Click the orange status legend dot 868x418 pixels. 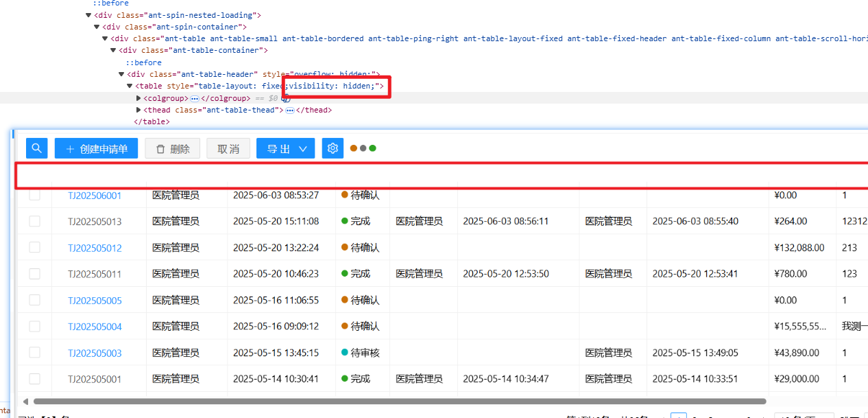(x=353, y=148)
